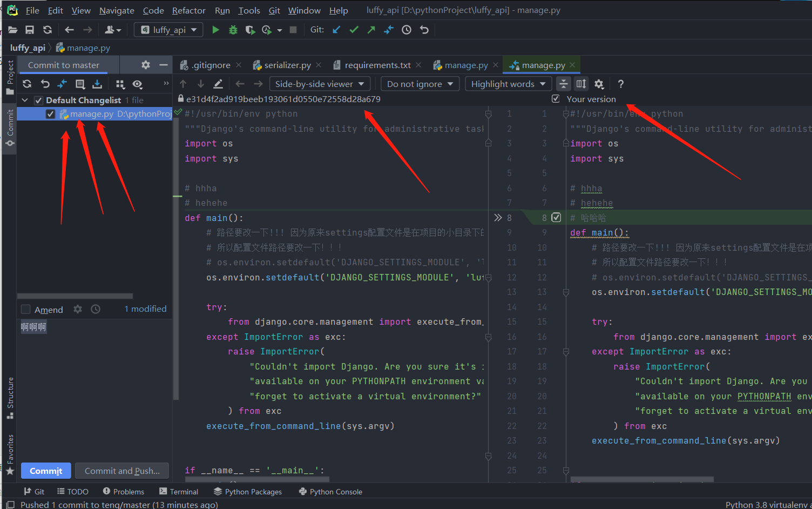Image resolution: width=812 pixels, height=509 pixels.
Task: Click the Git update project arrow icon
Action: click(x=336, y=30)
